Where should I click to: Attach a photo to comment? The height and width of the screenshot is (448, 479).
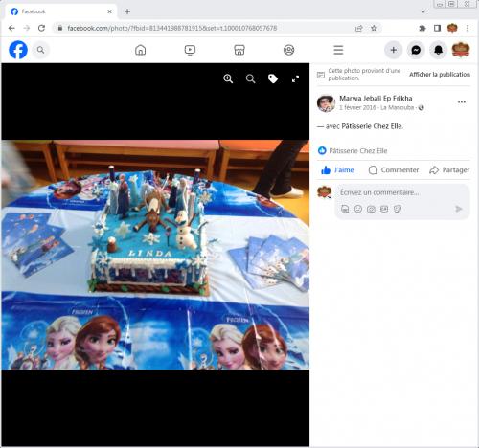[371, 209]
